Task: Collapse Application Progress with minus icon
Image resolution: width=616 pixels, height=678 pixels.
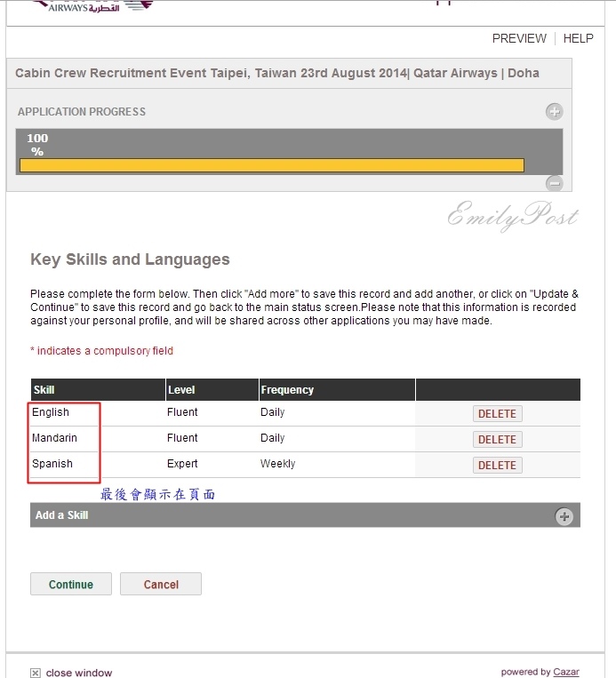Action: point(554,183)
